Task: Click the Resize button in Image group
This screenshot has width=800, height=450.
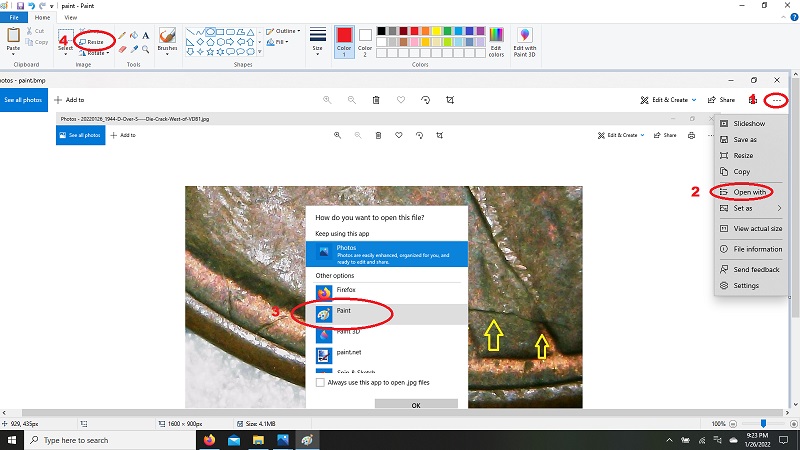Action: click(x=92, y=42)
